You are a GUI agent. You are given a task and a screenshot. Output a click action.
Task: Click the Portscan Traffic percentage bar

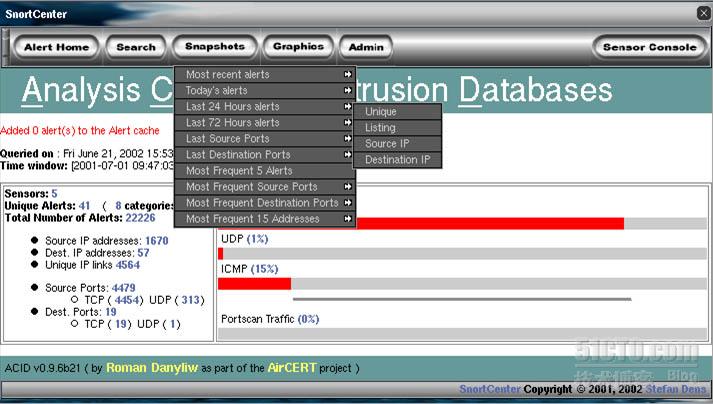click(462, 334)
